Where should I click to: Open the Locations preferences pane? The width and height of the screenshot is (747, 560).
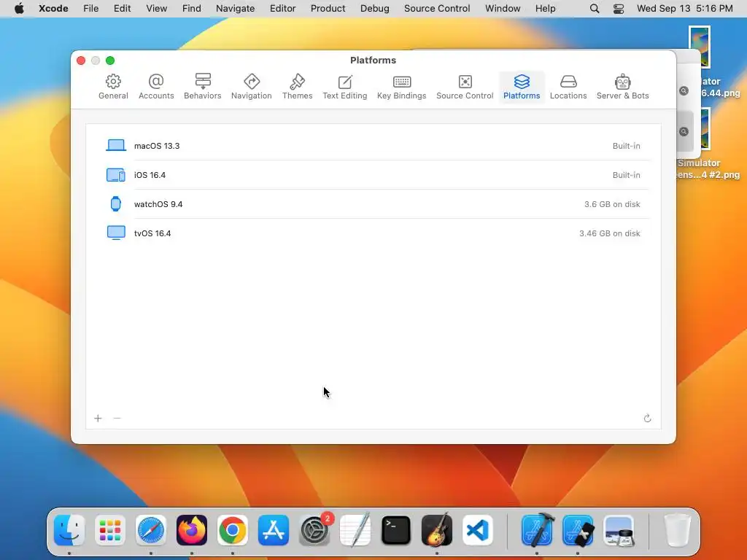568,87
